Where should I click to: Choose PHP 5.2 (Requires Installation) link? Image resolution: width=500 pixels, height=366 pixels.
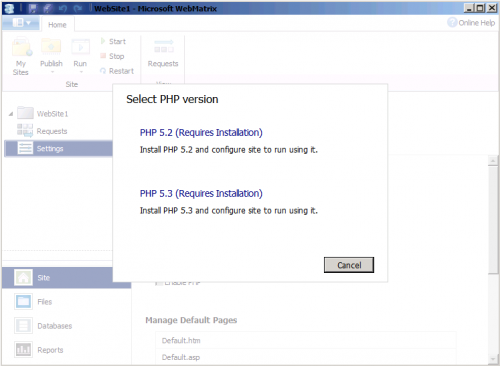click(x=201, y=133)
